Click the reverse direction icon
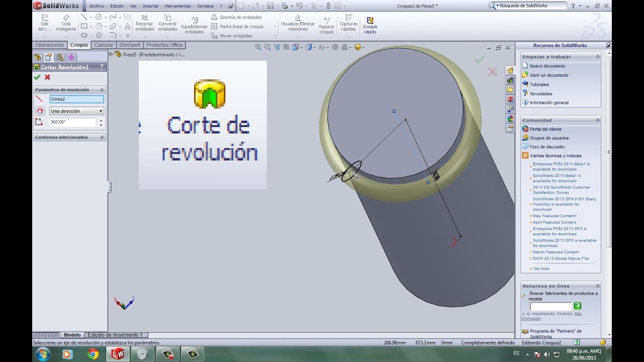This screenshot has width=644, height=362. click(40, 111)
